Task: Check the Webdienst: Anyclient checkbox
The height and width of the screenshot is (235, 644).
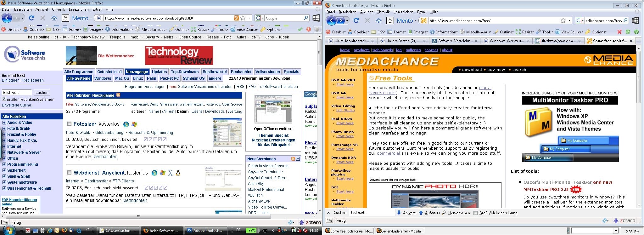Action: pos(70,173)
